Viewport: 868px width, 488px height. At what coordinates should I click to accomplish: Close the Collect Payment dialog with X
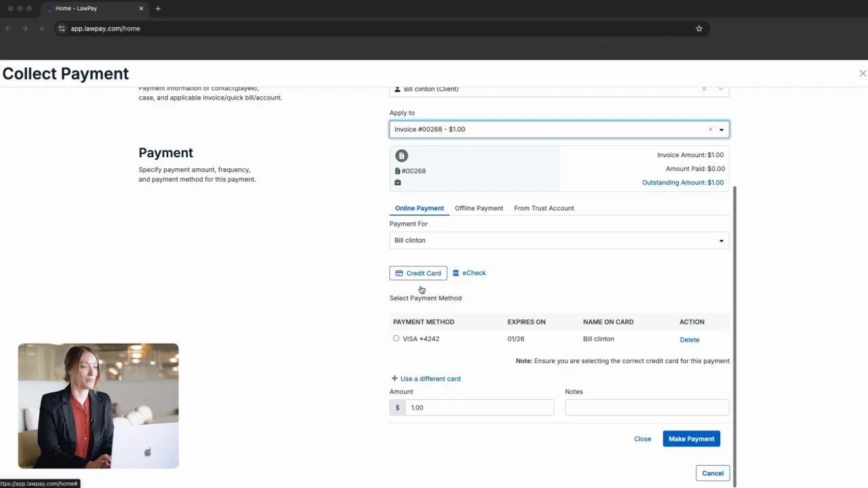863,73
